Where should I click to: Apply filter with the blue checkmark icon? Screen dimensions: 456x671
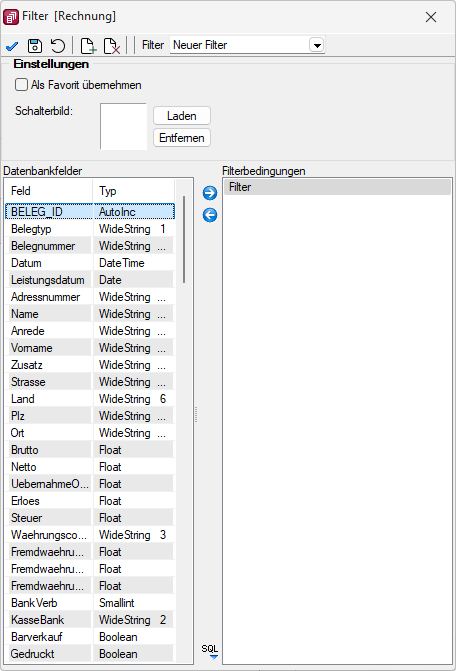12,45
